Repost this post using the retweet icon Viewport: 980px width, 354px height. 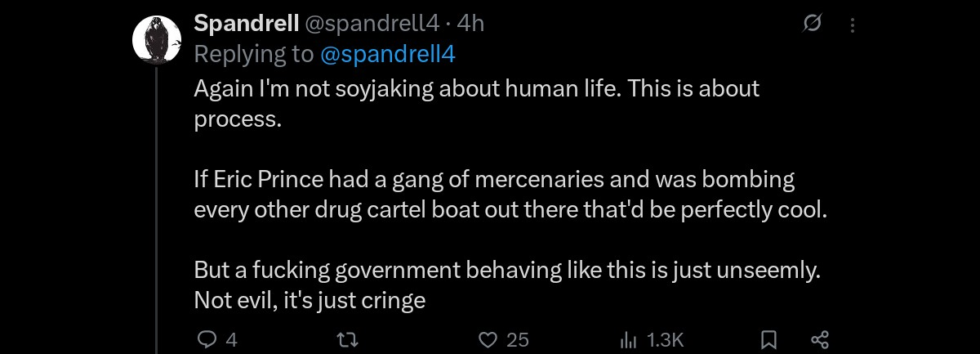coord(348,339)
